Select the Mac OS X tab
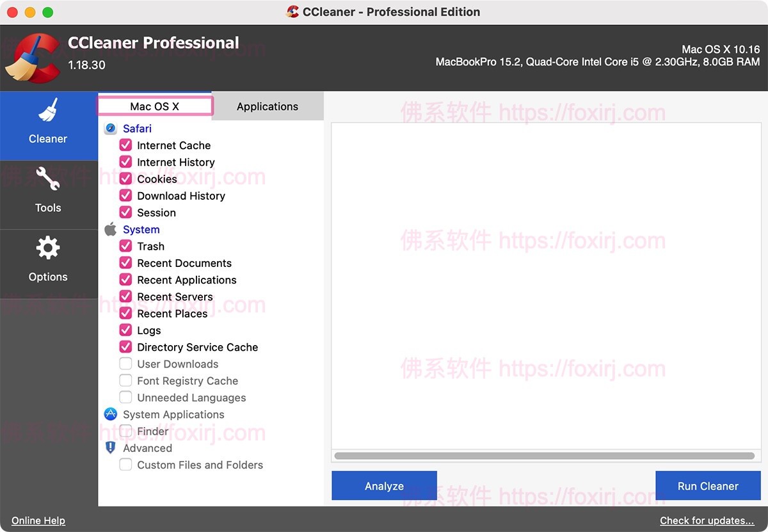The width and height of the screenshot is (768, 532). pyautogui.click(x=155, y=106)
